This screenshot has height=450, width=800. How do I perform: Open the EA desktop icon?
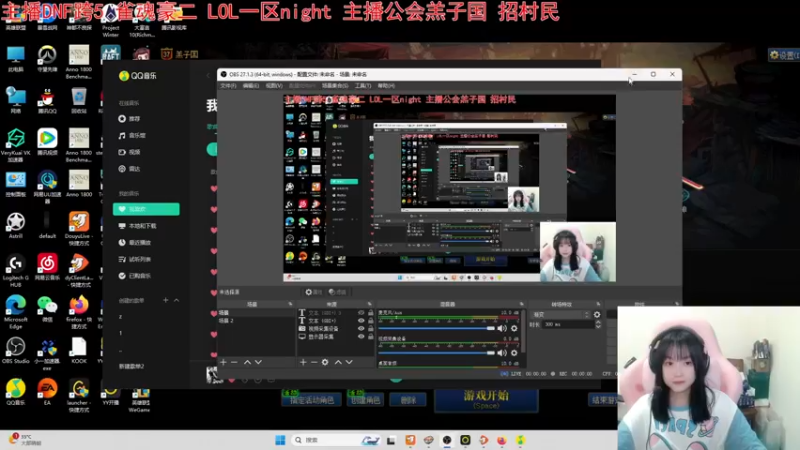[47, 392]
